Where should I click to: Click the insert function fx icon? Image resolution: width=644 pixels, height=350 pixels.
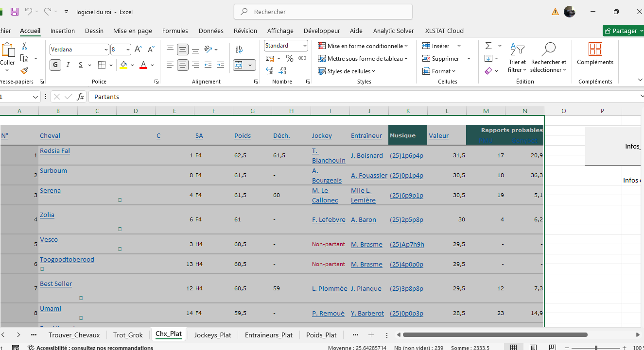81,97
